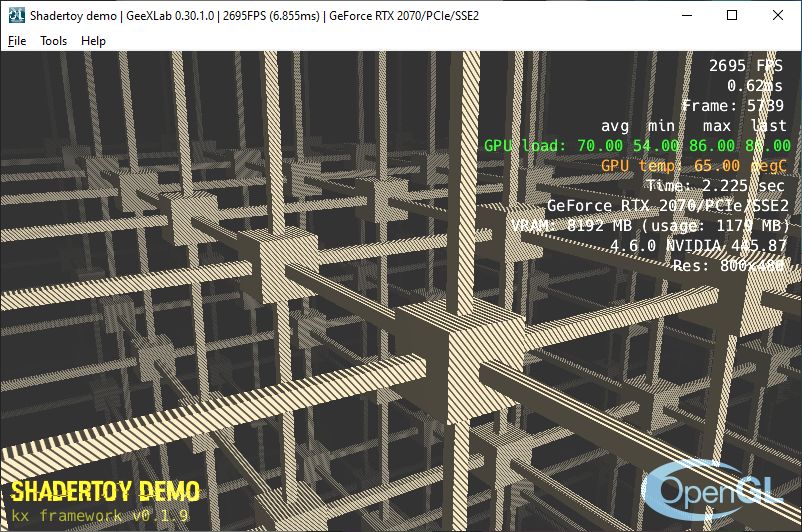Click the 'kx framework v0.1.9' text
Image resolution: width=802 pixels, height=532 pixels.
coord(100,515)
